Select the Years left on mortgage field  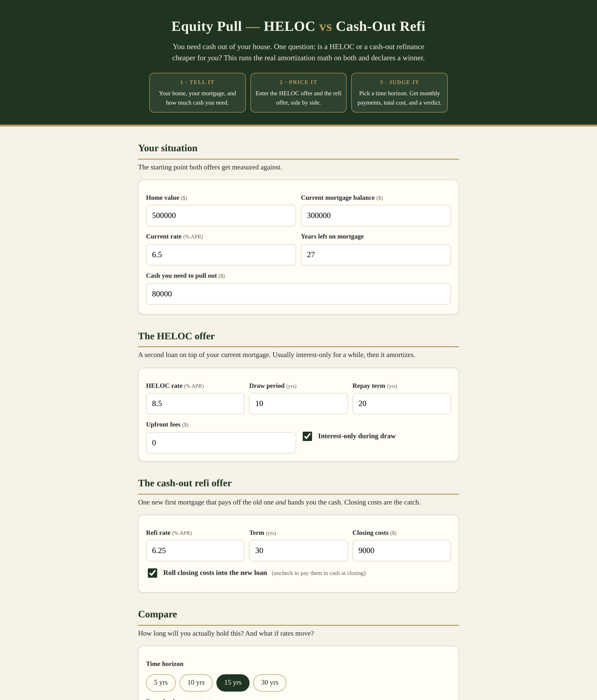tap(376, 255)
